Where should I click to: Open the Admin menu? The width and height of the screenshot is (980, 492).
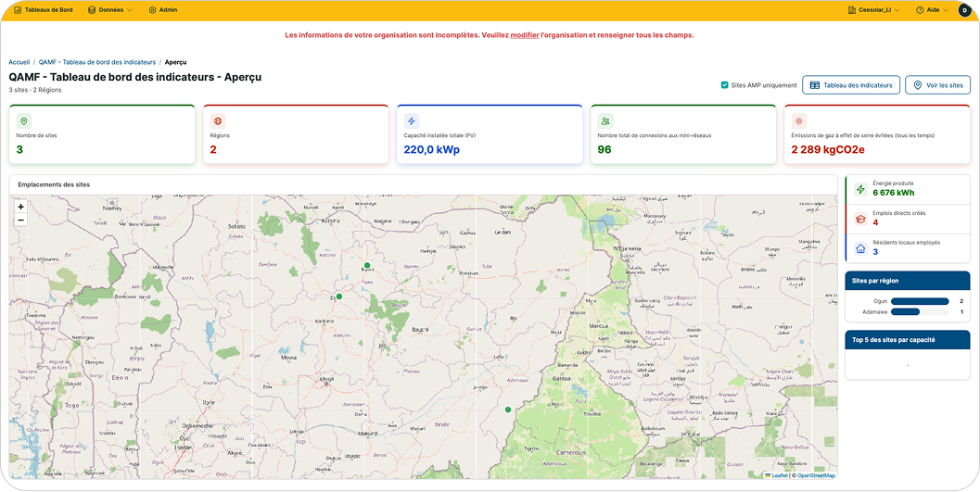163,10
